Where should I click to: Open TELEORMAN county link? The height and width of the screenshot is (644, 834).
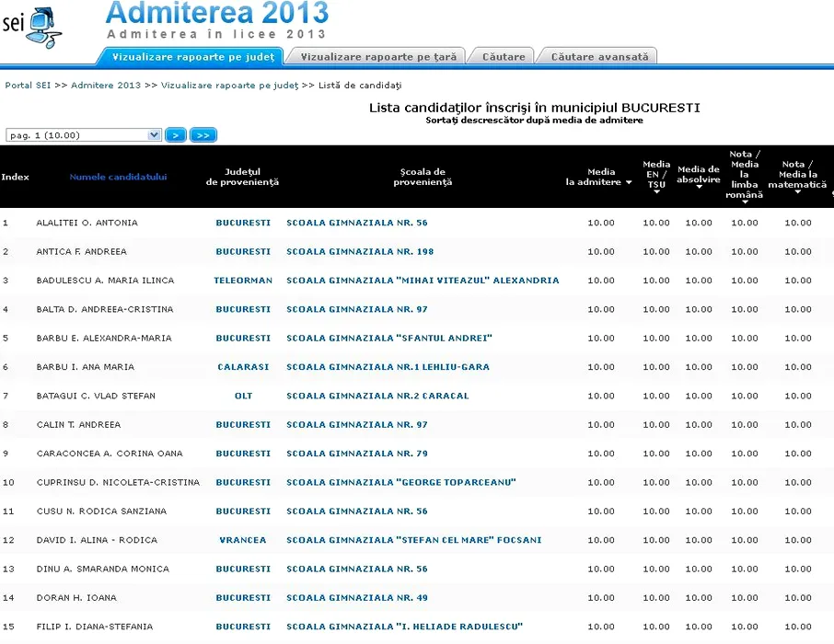point(243,281)
